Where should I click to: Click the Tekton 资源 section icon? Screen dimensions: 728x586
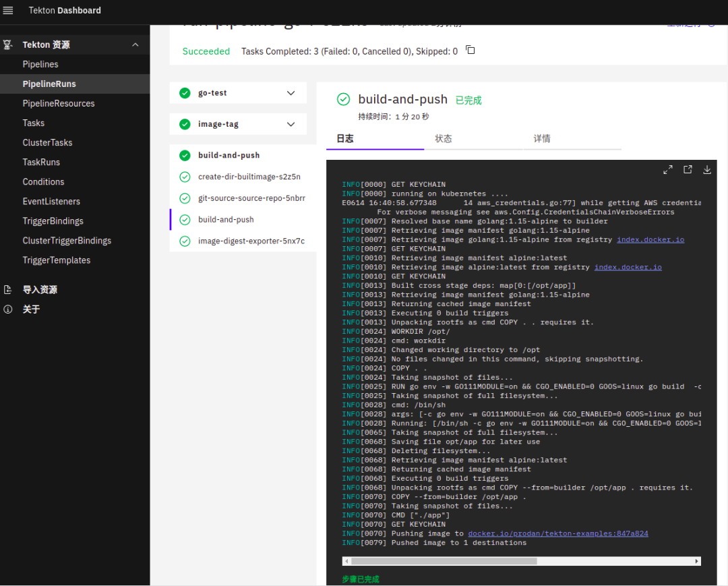(x=8, y=45)
